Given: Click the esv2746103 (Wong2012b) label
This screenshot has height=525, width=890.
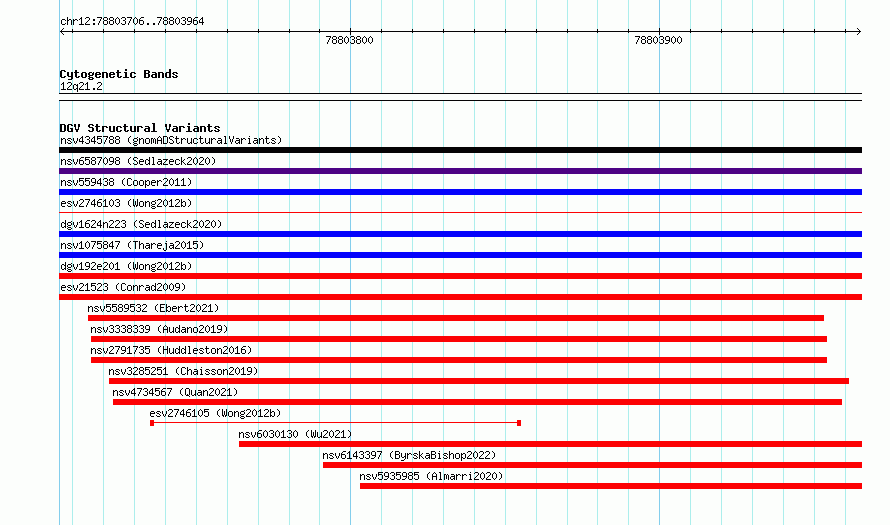Looking at the screenshot, I should [126, 203].
